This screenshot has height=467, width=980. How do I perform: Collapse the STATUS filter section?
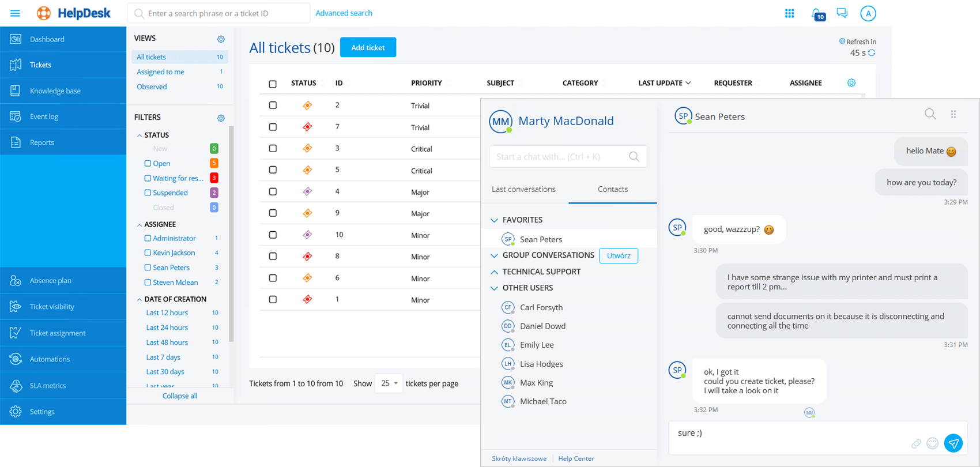[140, 135]
